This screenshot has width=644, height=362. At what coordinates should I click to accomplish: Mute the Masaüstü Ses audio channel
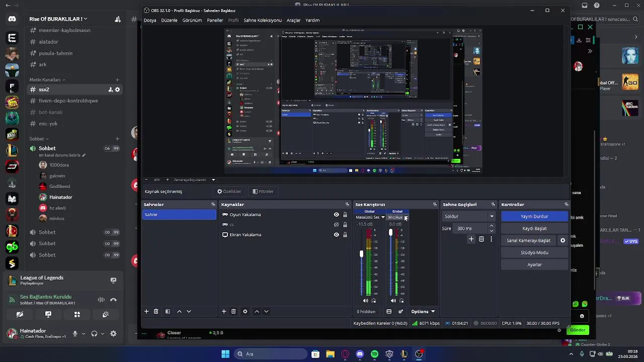pos(366,301)
